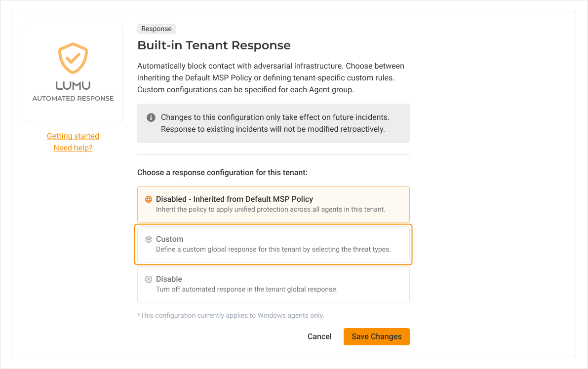The height and width of the screenshot is (369, 588).
Task: Click the globe icon beside Disabled - Inherited
Action: tap(148, 199)
